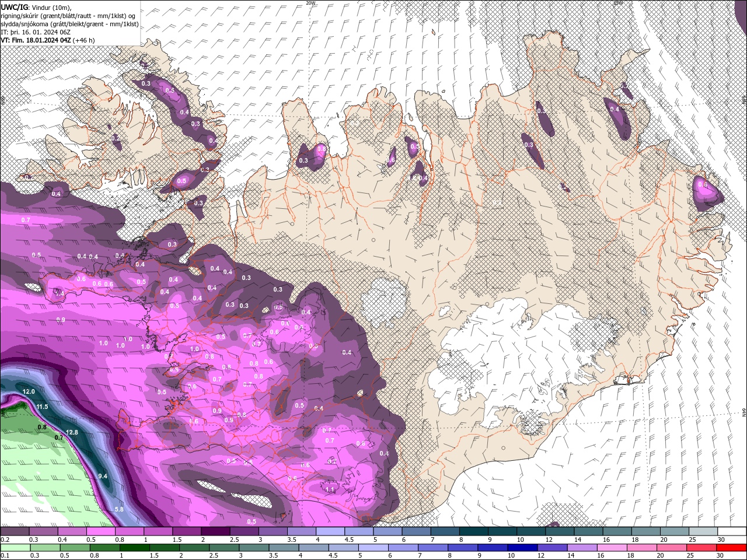Viewport: 747px width, 560px height.
Task: Click the '9.4' precipitation value on the map
Action: 103,477
